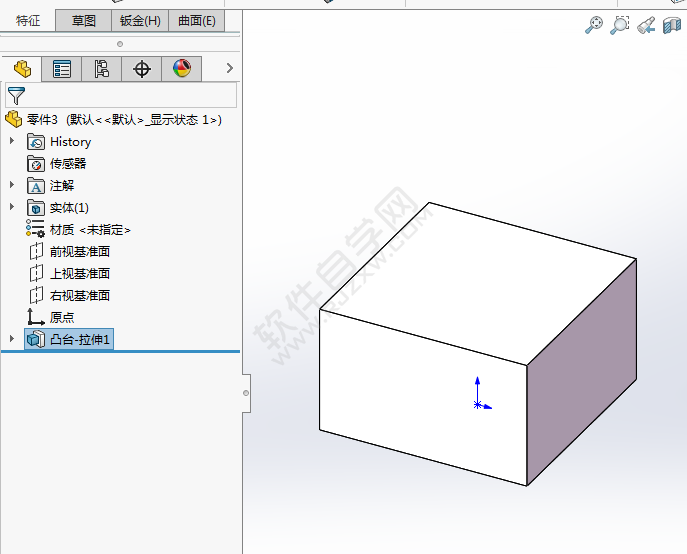The height and width of the screenshot is (554, 687).
Task: Open the ConfigurationManager tab icon
Action: click(x=102, y=69)
